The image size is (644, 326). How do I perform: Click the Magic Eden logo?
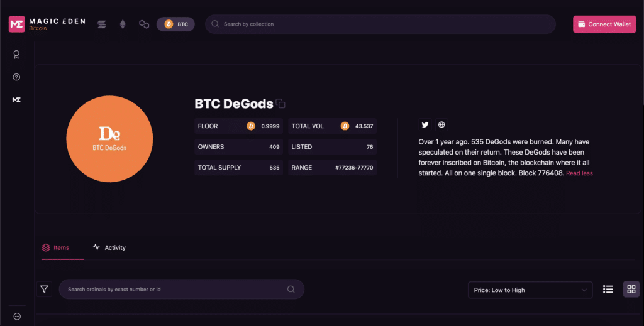47,24
